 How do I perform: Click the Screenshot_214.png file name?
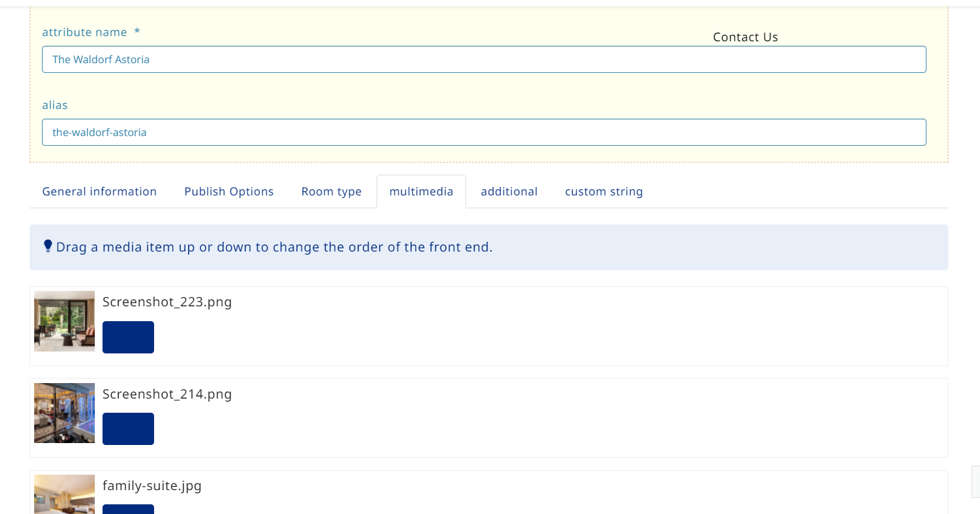tap(167, 394)
